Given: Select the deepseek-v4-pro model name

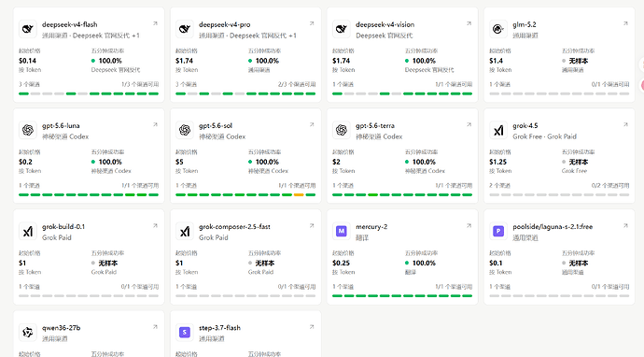Looking at the screenshot, I should click(224, 24).
